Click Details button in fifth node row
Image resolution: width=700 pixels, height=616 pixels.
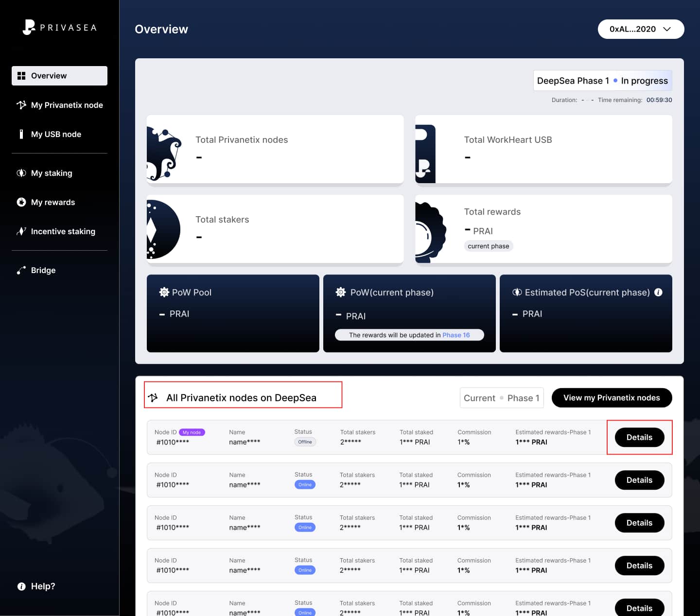pyautogui.click(x=639, y=607)
